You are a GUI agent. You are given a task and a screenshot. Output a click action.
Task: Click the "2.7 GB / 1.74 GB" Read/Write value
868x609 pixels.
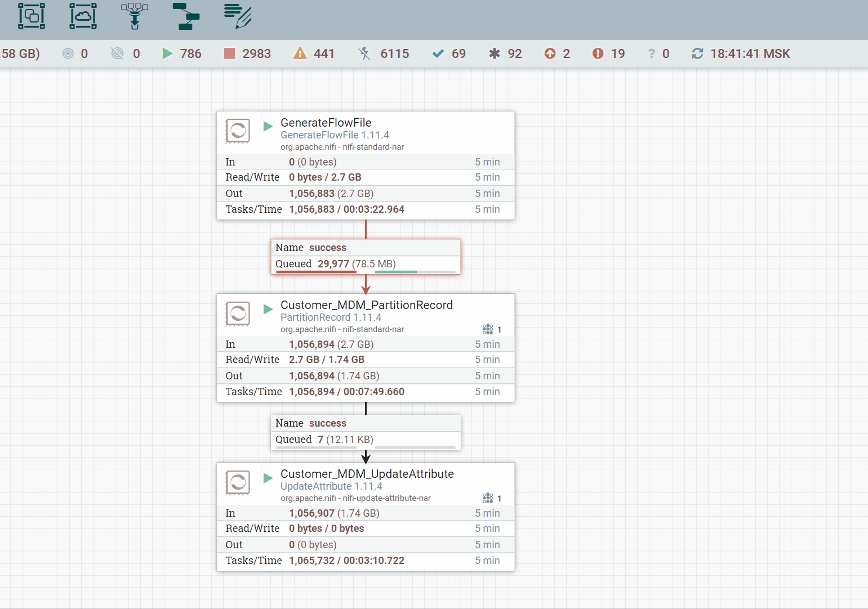327,360
